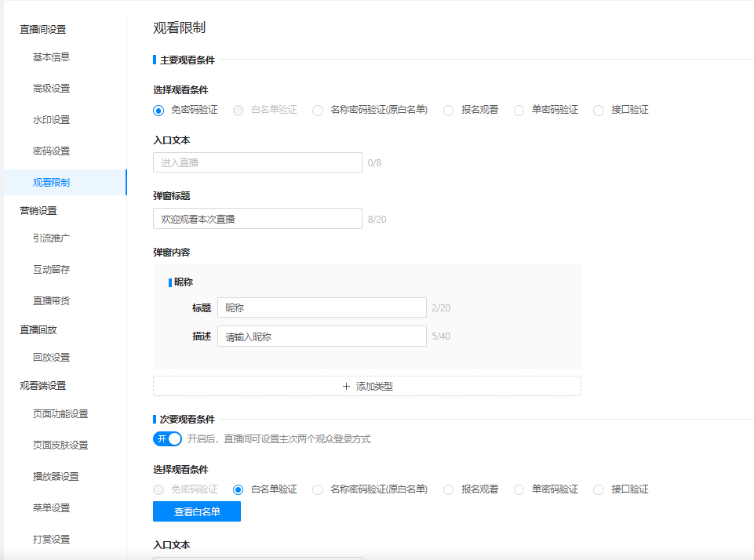Switch to 回放设置 page
The image size is (754, 560).
[51, 358]
